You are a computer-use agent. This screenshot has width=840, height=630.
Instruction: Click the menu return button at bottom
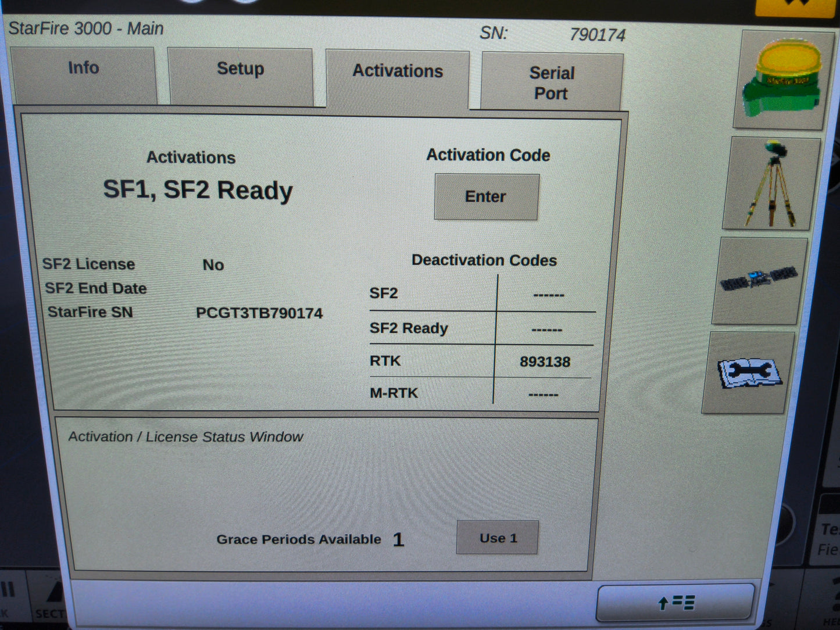pyautogui.click(x=675, y=602)
